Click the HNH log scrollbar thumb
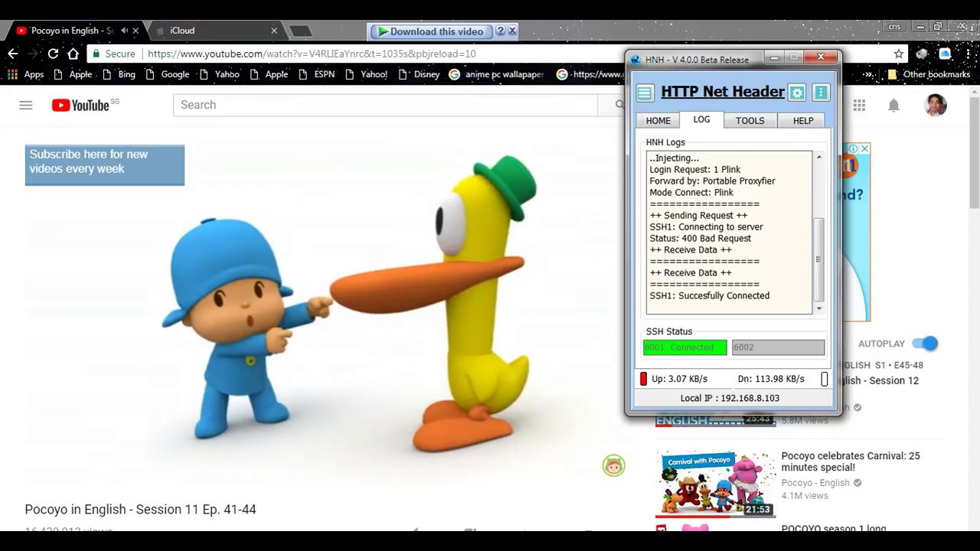 (x=818, y=259)
